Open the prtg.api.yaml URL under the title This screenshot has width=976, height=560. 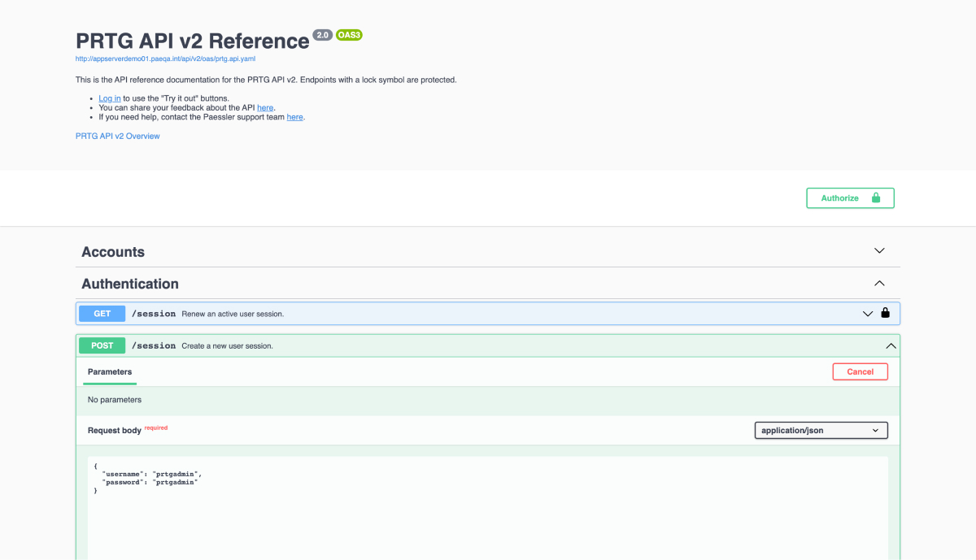[x=166, y=59]
